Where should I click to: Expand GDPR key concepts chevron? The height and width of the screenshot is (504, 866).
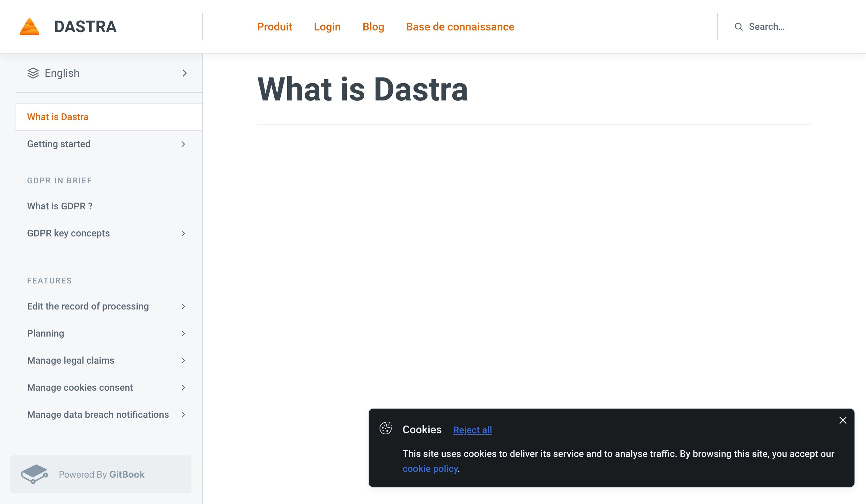tap(183, 233)
